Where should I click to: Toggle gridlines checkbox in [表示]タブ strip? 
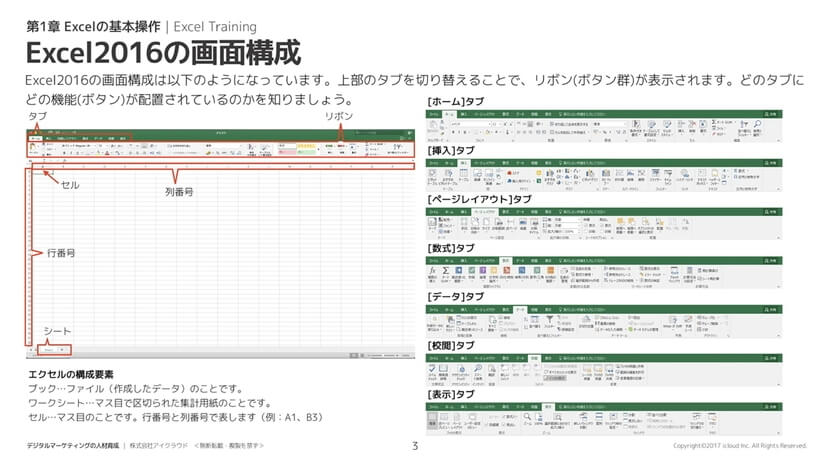[487, 424]
